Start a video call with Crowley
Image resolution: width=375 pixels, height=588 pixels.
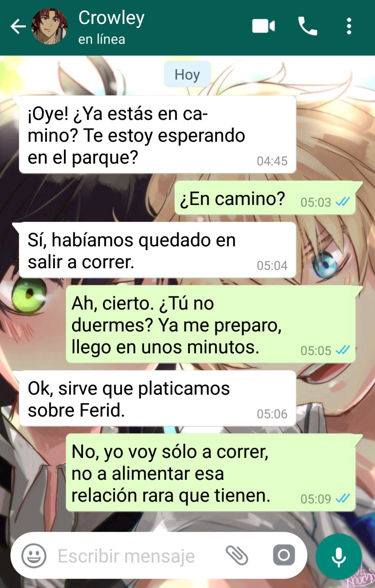click(263, 26)
